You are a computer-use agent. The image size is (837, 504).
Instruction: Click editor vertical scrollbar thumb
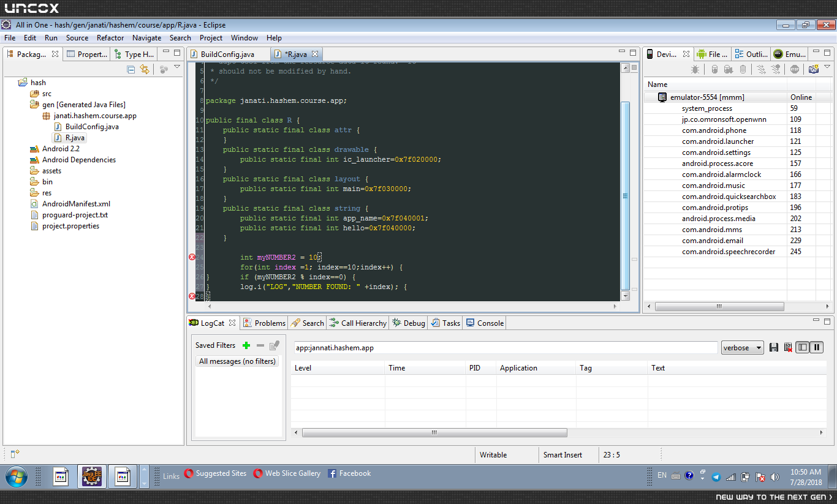(x=626, y=195)
